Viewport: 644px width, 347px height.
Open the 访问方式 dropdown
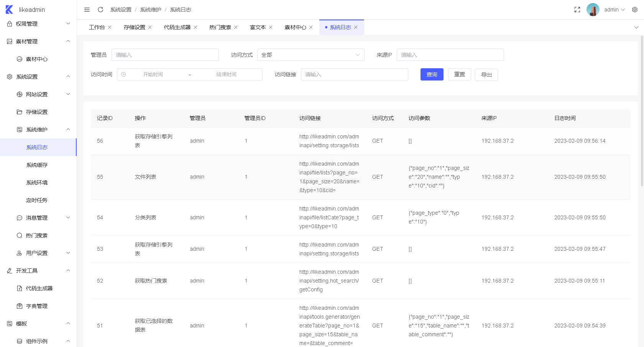(x=311, y=55)
